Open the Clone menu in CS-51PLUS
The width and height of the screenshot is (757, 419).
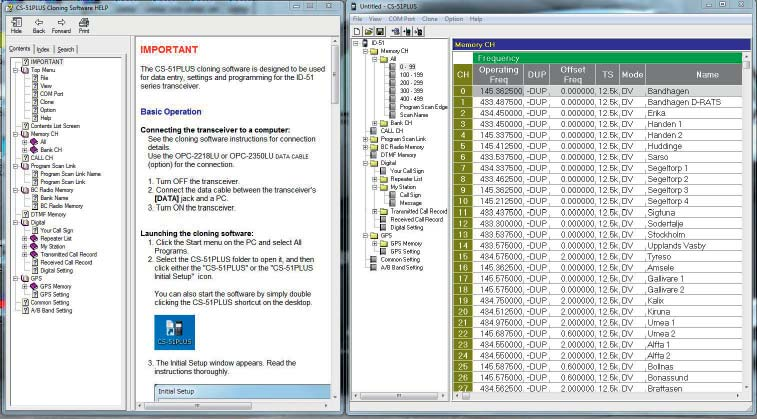430,19
